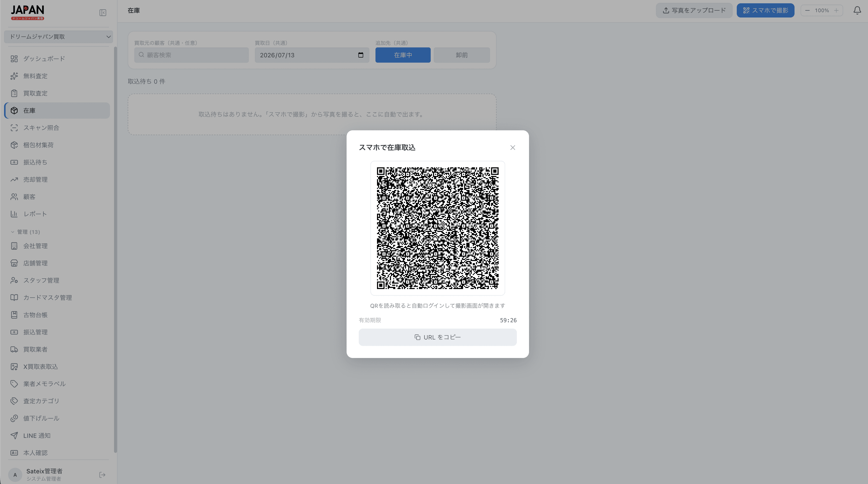Viewport: 868px width, 484px height.
Task: Click the 店舗管理 store icon
Action: coord(14,263)
